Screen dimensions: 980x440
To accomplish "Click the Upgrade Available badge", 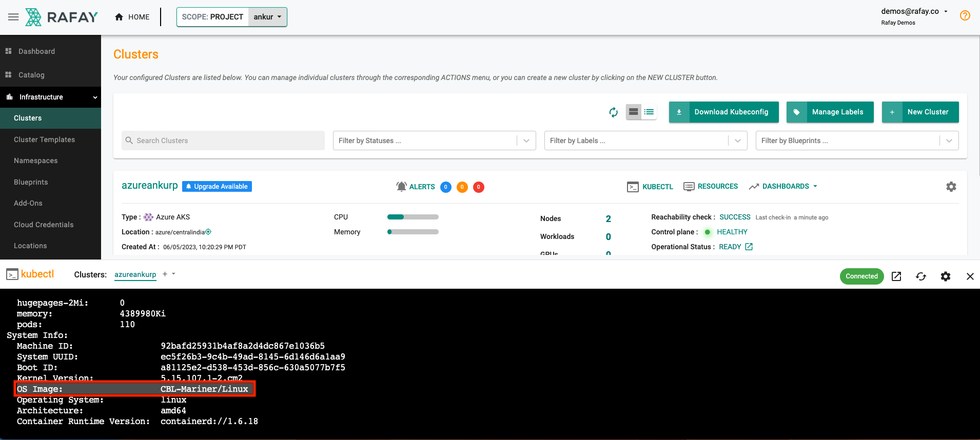I will click(217, 186).
